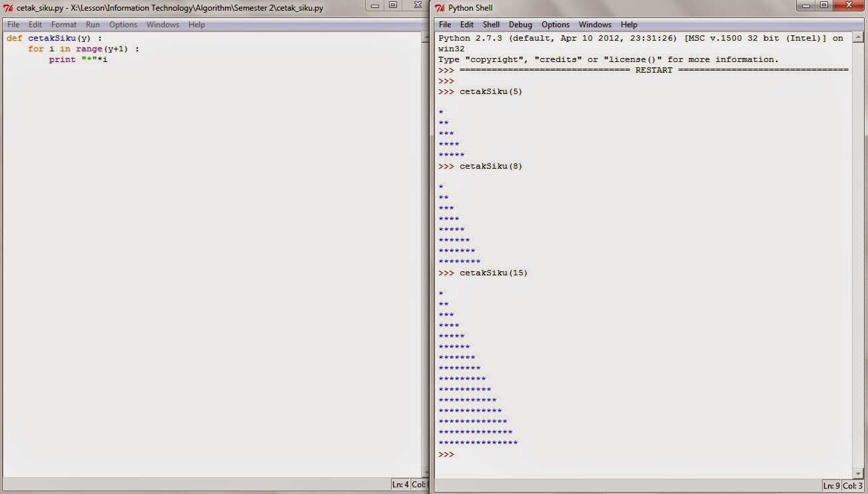Open Debug menu in Python Shell
Viewport: 868px width, 494px height.
pyautogui.click(x=521, y=25)
